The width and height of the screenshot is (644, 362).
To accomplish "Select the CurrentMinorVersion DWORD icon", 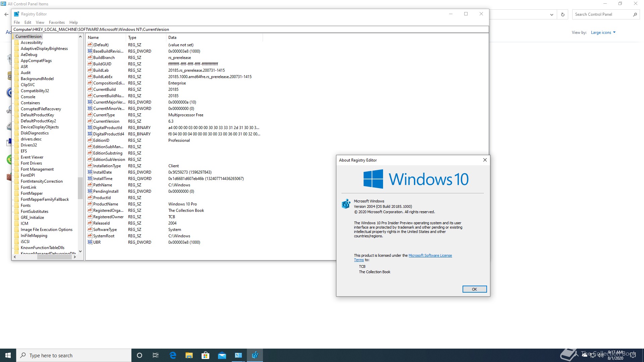I will (x=90, y=108).
